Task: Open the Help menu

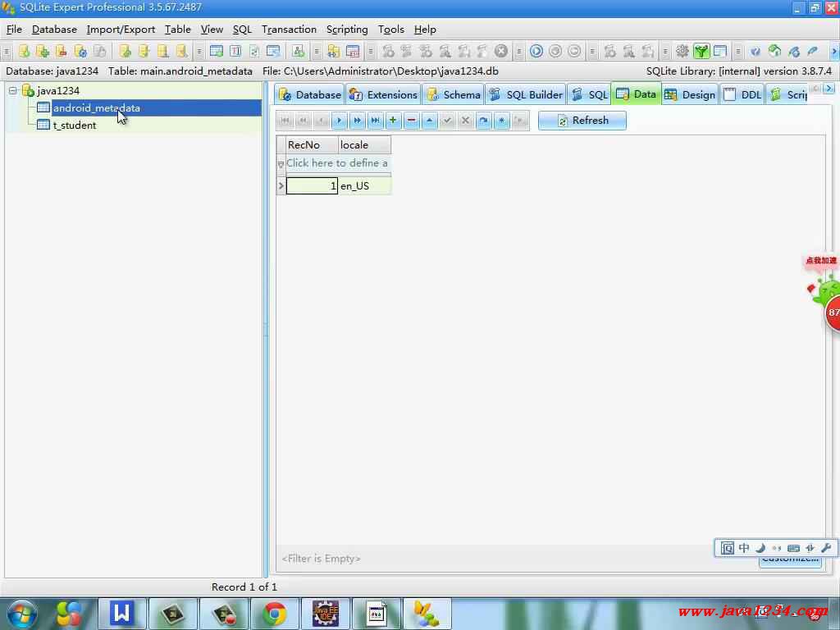Action: [x=425, y=30]
